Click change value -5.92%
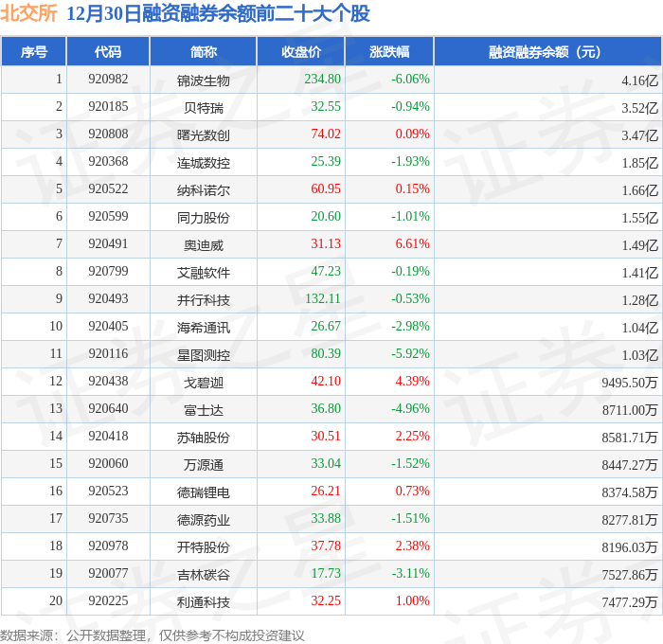Image resolution: width=663 pixels, height=644 pixels. coord(410,354)
